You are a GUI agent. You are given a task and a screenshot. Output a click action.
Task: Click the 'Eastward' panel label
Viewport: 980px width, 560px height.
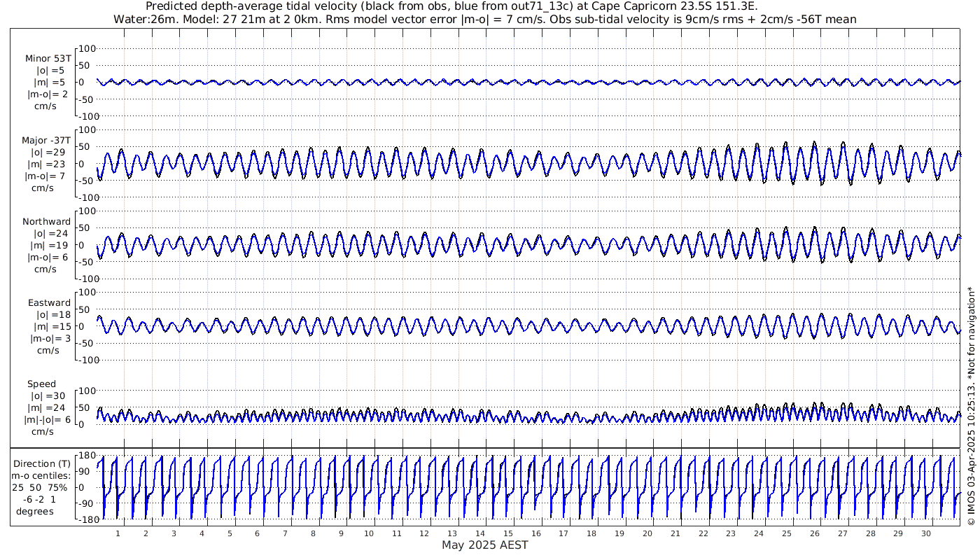click(x=49, y=303)
